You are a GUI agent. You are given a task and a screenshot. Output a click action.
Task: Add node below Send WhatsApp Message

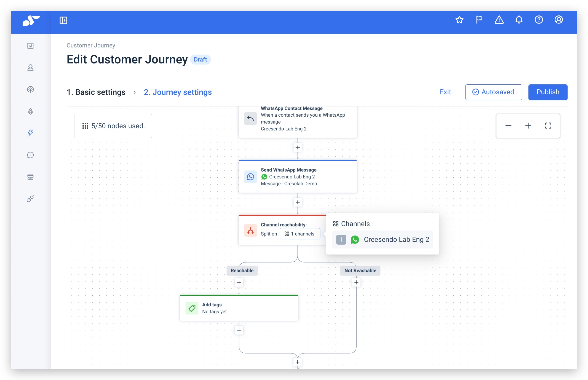click(x=298, y=202)
